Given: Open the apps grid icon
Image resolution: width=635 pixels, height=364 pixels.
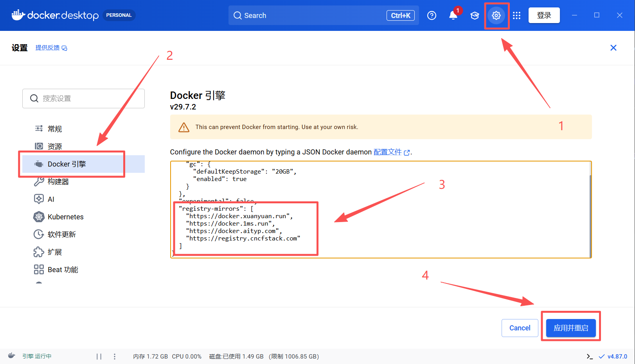Looking at the screenshot, I should pyautogui.click(x=517, y=15).
